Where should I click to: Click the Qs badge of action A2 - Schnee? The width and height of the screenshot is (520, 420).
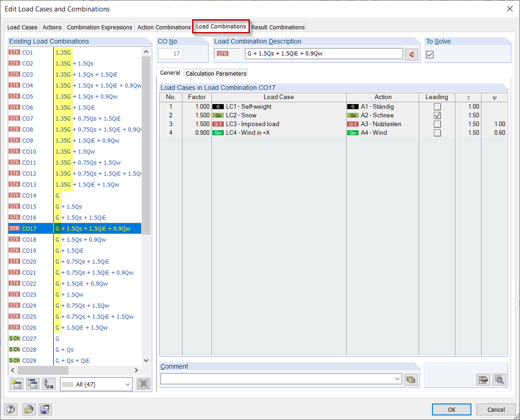click(x=353, y=116)
